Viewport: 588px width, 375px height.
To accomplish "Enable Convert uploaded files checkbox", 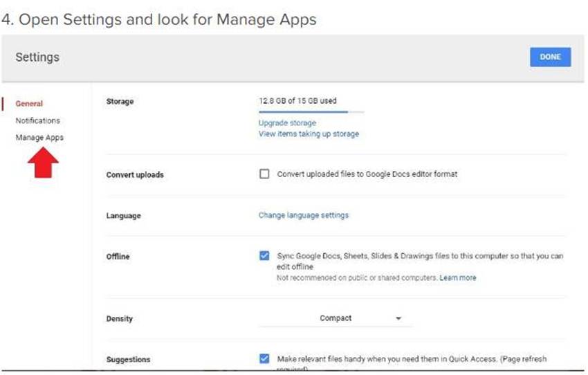I will (264, 174).
